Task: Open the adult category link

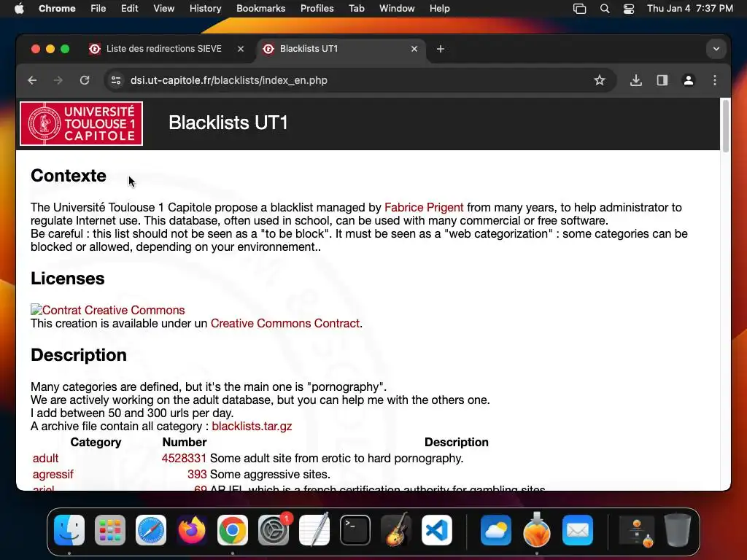Action: 46,458
